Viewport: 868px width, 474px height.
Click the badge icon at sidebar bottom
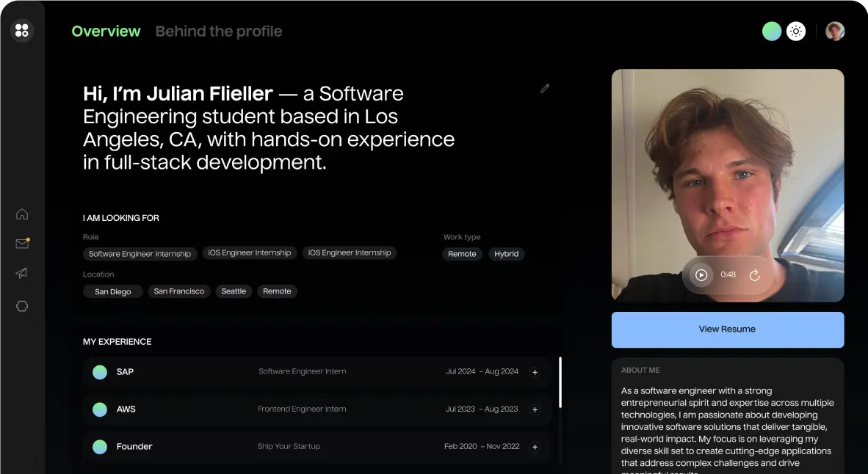pos(22,306)
